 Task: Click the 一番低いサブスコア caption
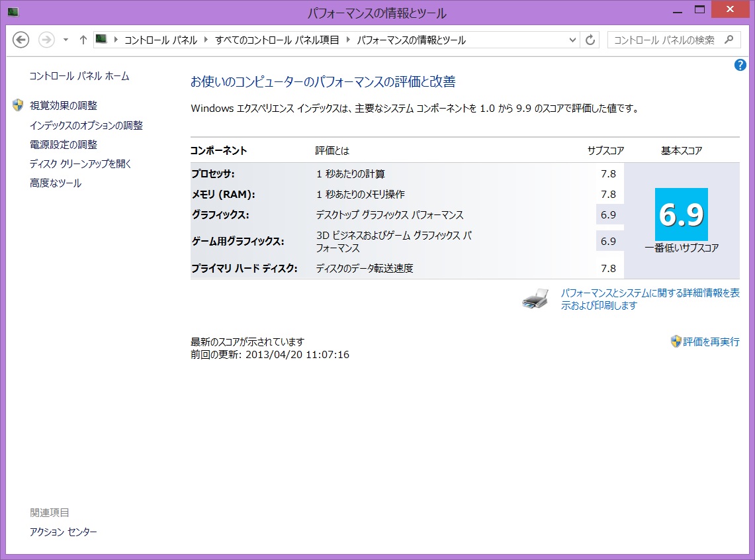click(x=682, y=248)
